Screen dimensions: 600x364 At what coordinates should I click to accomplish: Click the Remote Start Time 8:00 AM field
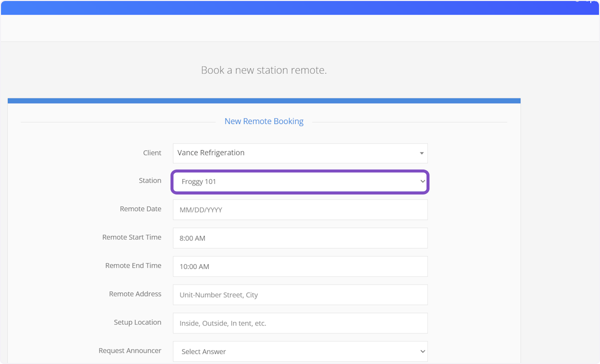coord(300,238)
